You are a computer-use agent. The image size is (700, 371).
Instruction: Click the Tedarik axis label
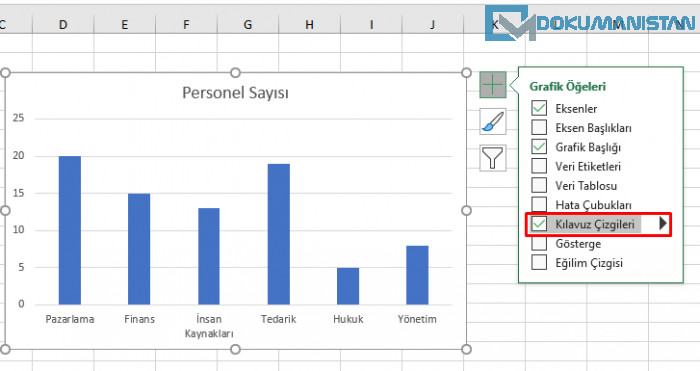coord(279,319)
